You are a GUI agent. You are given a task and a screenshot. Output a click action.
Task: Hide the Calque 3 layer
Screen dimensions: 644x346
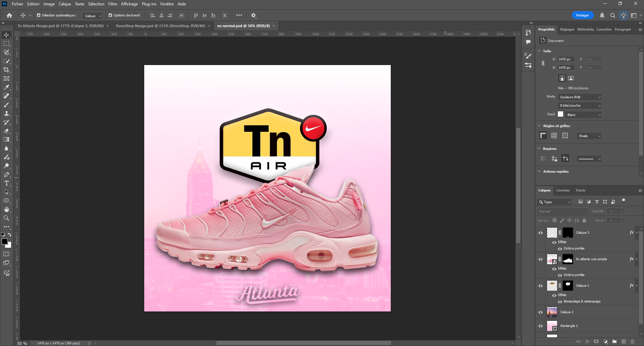[540, 233]
